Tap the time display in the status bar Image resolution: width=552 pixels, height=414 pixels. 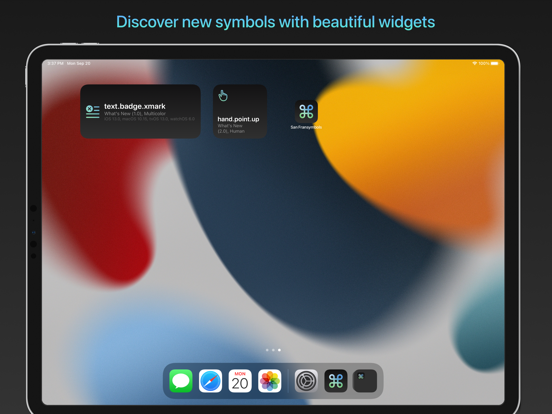coord(56,63)
